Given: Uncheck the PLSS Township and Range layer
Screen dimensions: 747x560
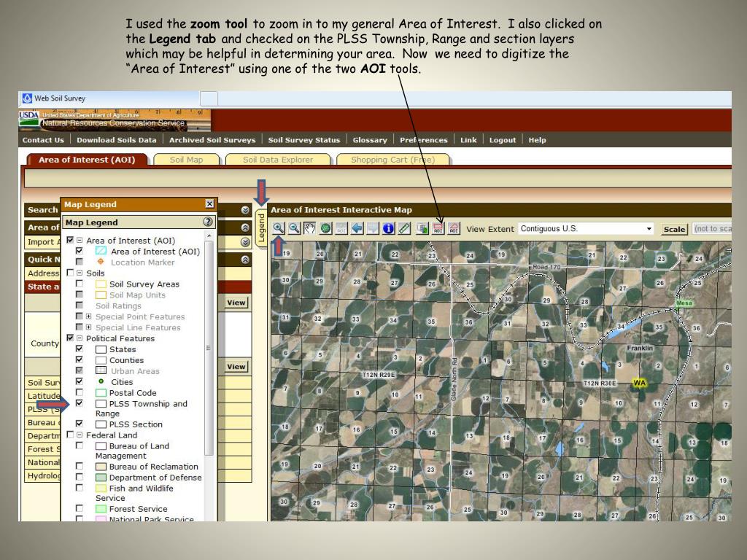Looking at the screenshot, I should pos(80,403).
